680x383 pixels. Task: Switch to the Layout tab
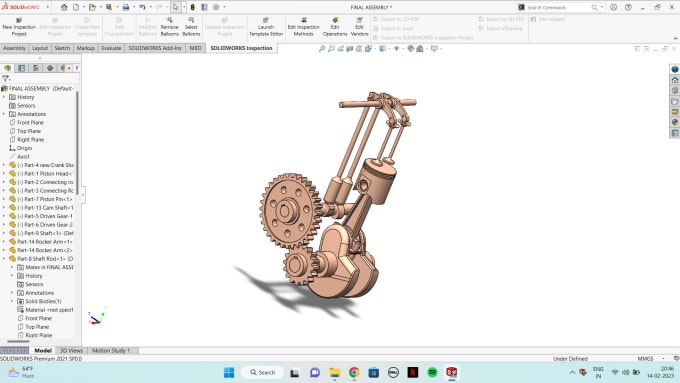(40, 48)
